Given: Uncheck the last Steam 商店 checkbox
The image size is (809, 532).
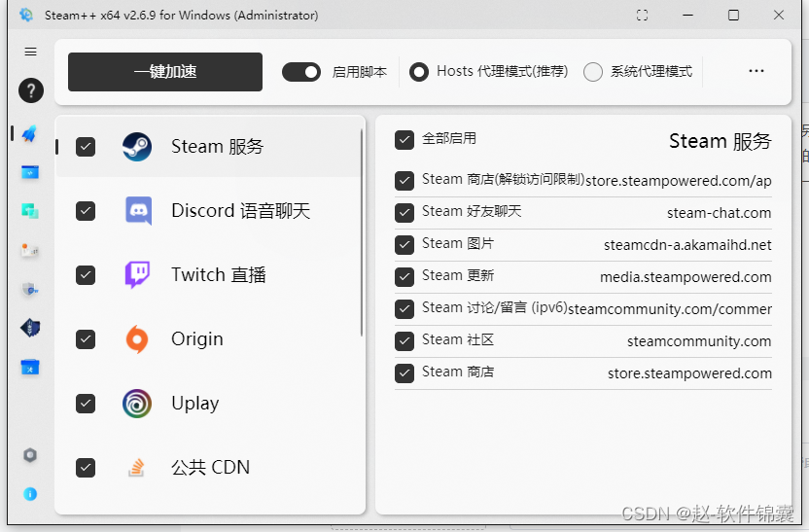Looking at the screenshot, I should [x=404, y=373].
